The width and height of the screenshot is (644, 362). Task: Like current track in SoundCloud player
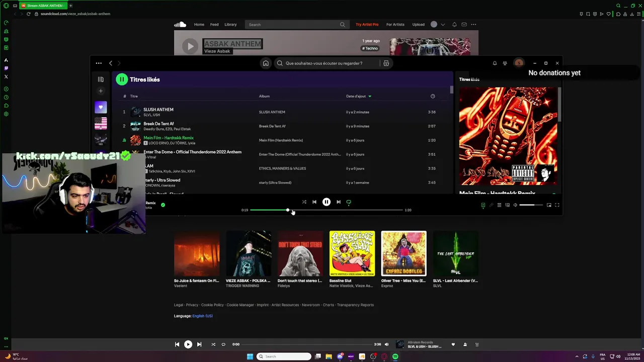[x=453, y=344]
